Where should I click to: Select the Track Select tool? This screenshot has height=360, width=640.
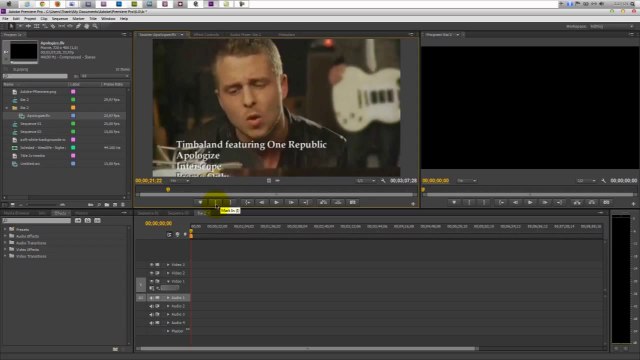(20, 26)
